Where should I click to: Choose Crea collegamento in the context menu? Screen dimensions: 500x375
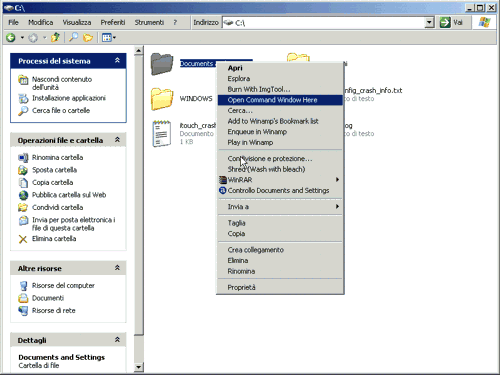(x=280, y=250)
